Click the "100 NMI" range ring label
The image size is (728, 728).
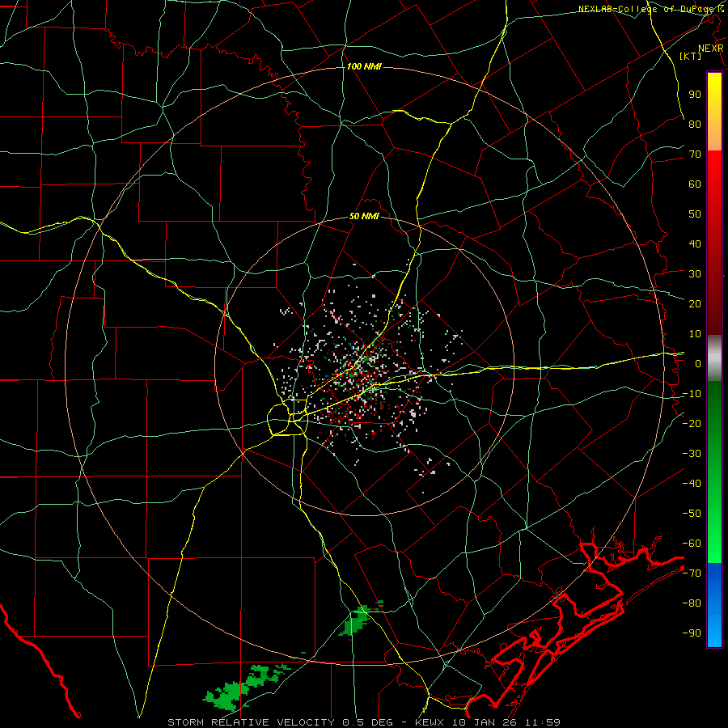[x=364, y=66]
